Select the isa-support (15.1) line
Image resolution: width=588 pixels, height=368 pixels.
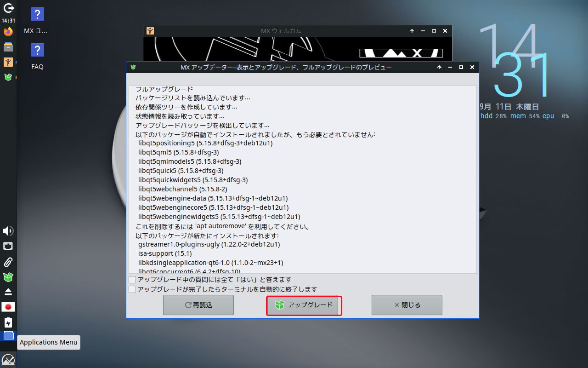(165, 253)
